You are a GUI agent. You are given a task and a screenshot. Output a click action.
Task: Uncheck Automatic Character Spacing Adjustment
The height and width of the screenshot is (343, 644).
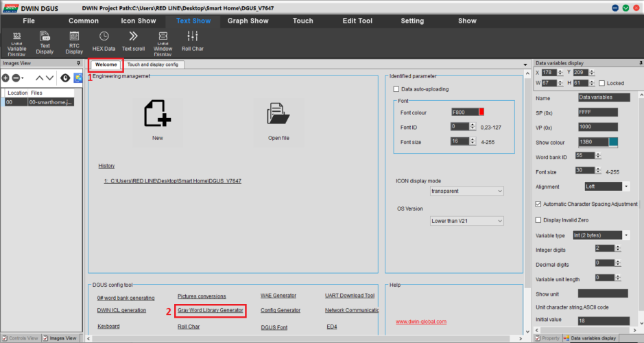point(538,204)
